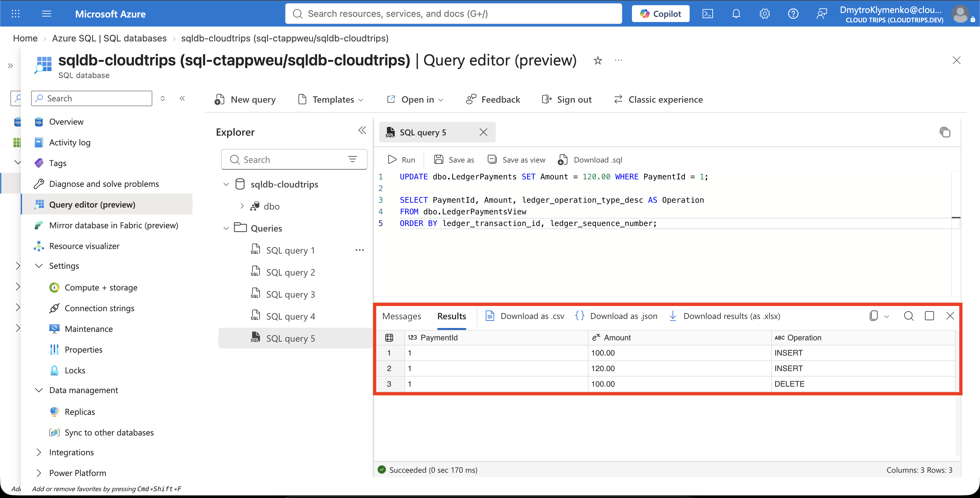Download results as .csv

click(525, 316)
